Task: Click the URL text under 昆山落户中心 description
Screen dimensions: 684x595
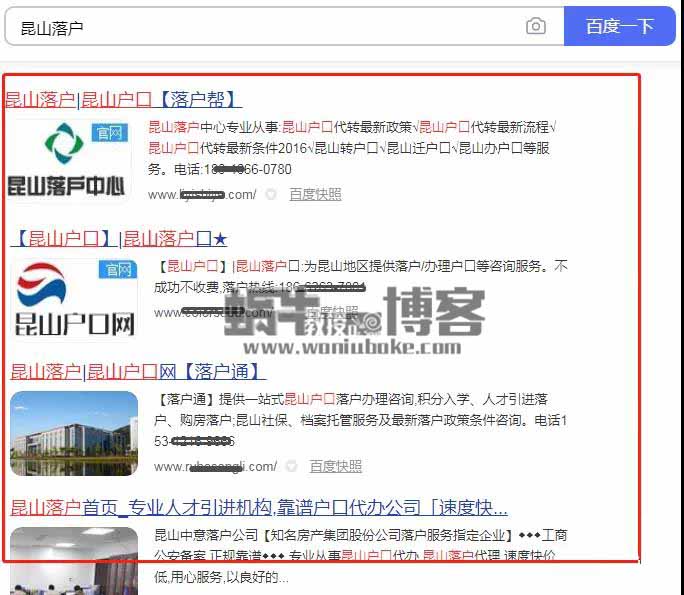Action: click(x=202, y=194)
